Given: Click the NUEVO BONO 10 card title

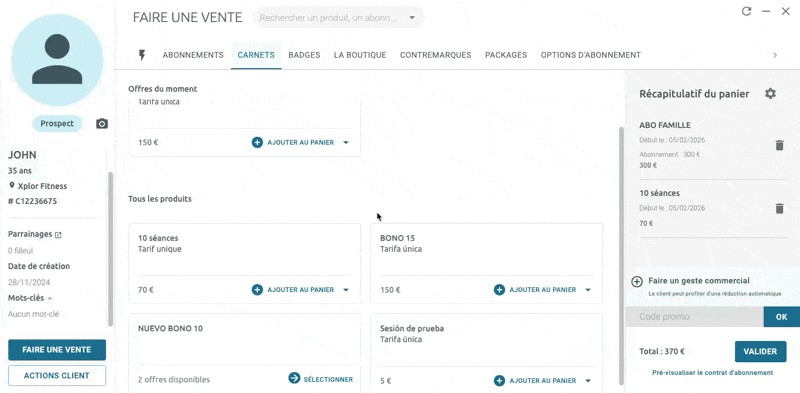Looking at the screenshot, I should 170,329.
